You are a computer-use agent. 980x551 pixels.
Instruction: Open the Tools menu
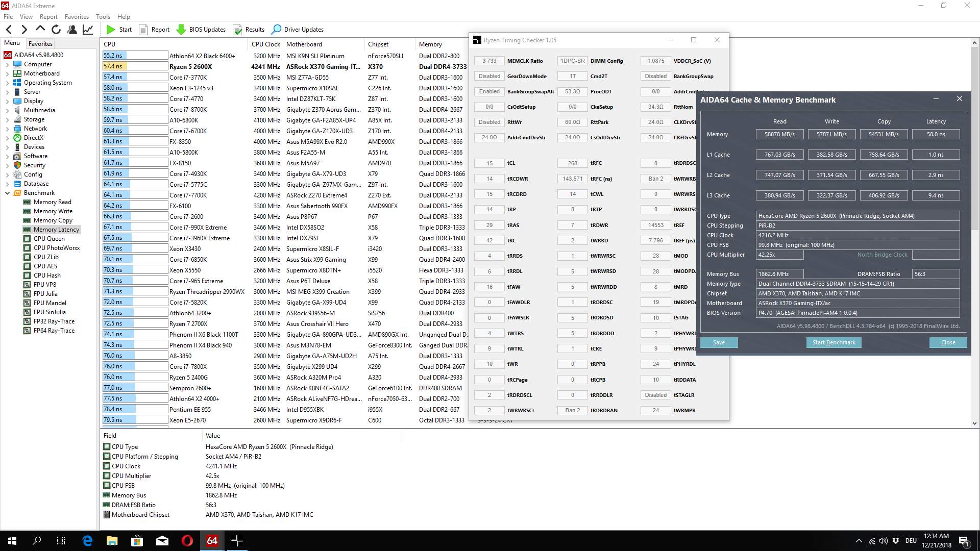pos(103,17)
